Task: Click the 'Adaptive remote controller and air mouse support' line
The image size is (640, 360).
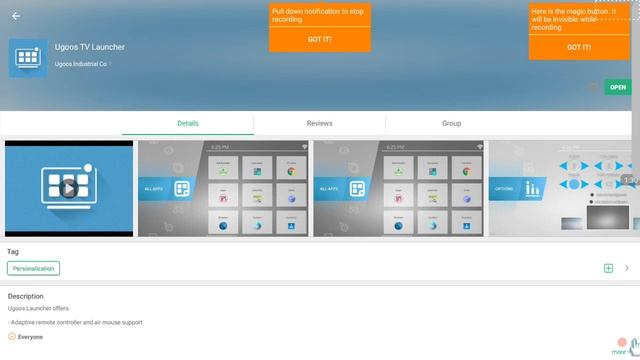Action: pos(75,322)
